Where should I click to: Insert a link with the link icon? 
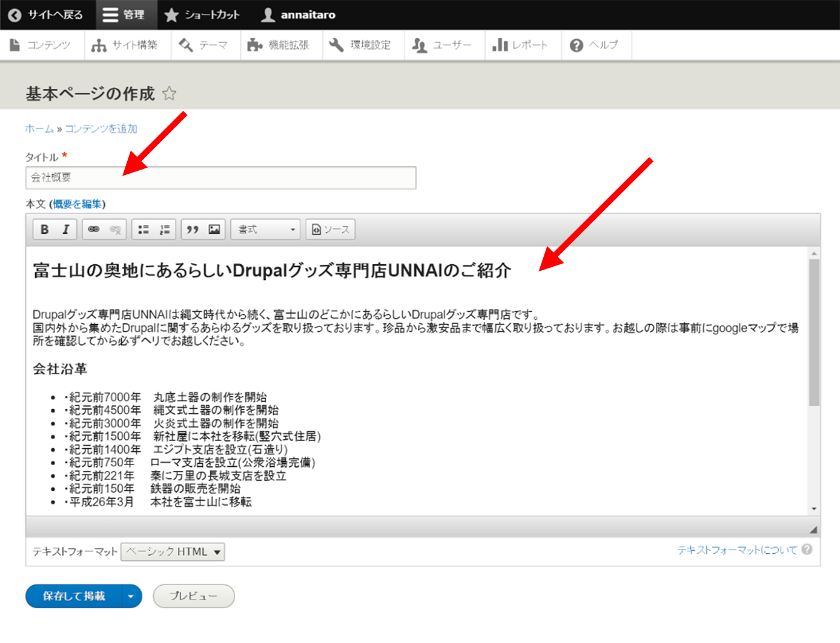pos(94,230)
